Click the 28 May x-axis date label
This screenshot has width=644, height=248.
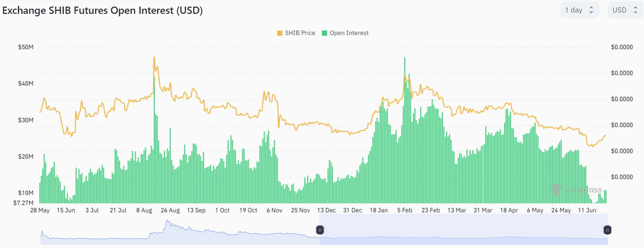(x=40, y=210)
